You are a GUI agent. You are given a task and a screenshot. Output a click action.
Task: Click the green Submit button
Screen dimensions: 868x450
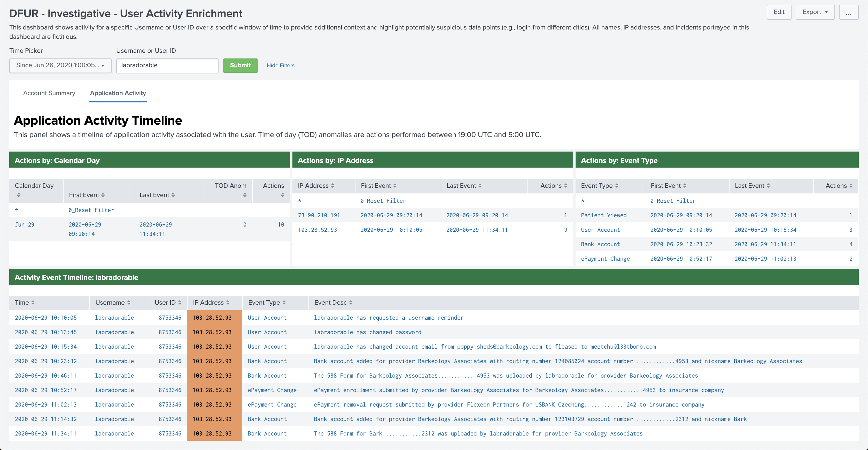[240, 65]
